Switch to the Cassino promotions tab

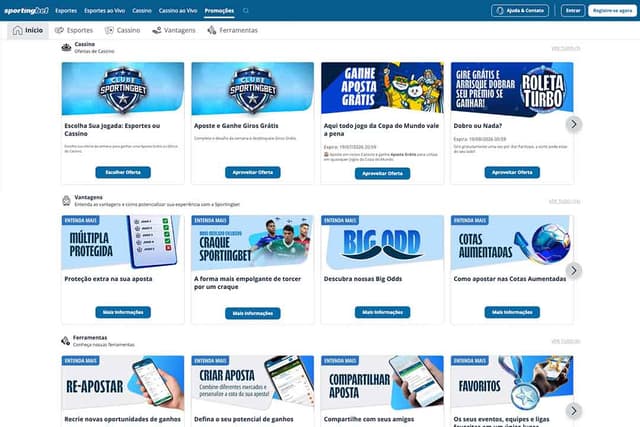tap(122, 30)
